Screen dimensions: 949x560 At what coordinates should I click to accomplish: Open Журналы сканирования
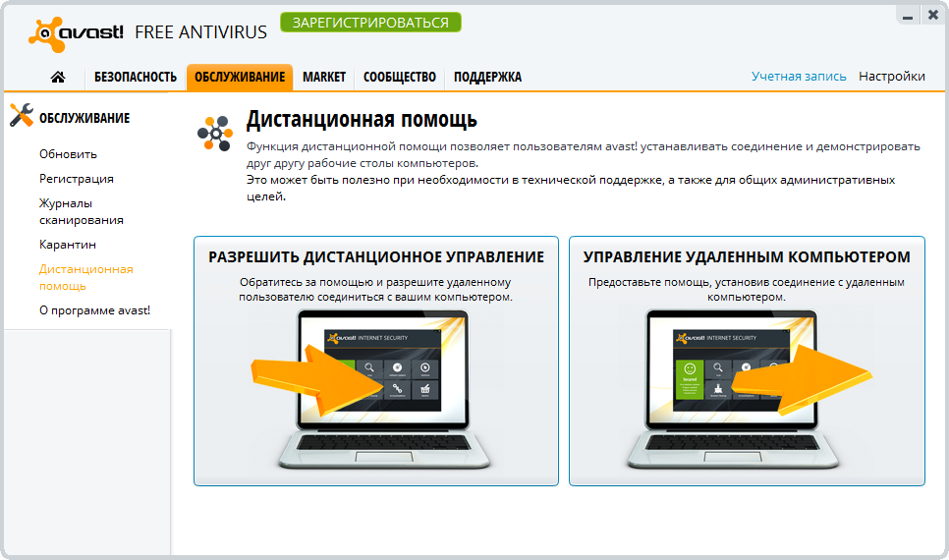coord(82,211)
